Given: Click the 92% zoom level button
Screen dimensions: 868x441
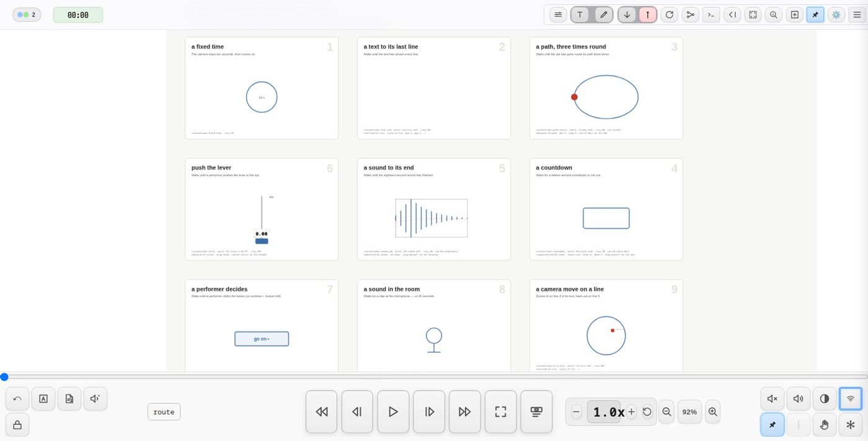Looking at the screenshot, I should (x=689, y=412).
